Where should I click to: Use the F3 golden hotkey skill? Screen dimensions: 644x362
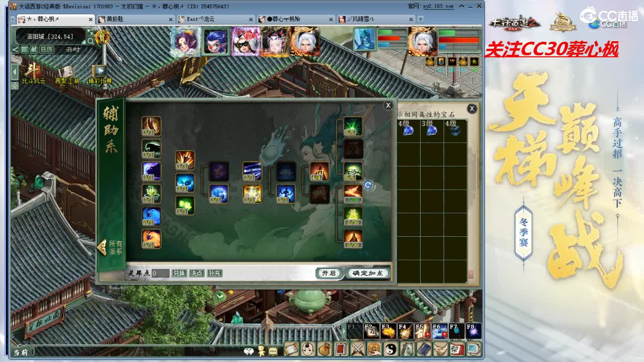pyautogui.click(x=388, y=330)
